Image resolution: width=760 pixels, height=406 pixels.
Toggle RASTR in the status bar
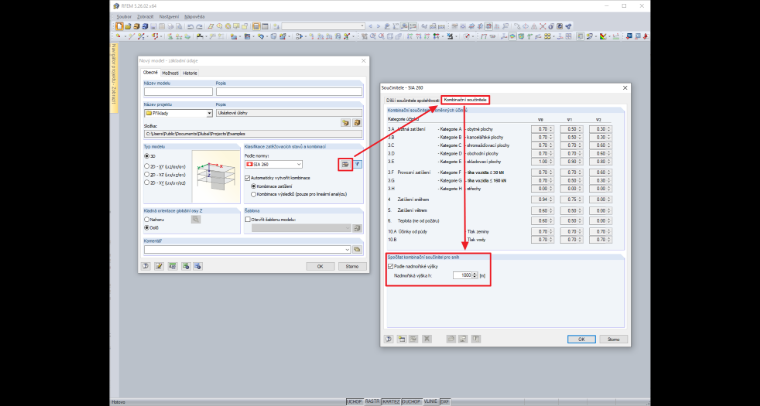[x=372, y=402]
